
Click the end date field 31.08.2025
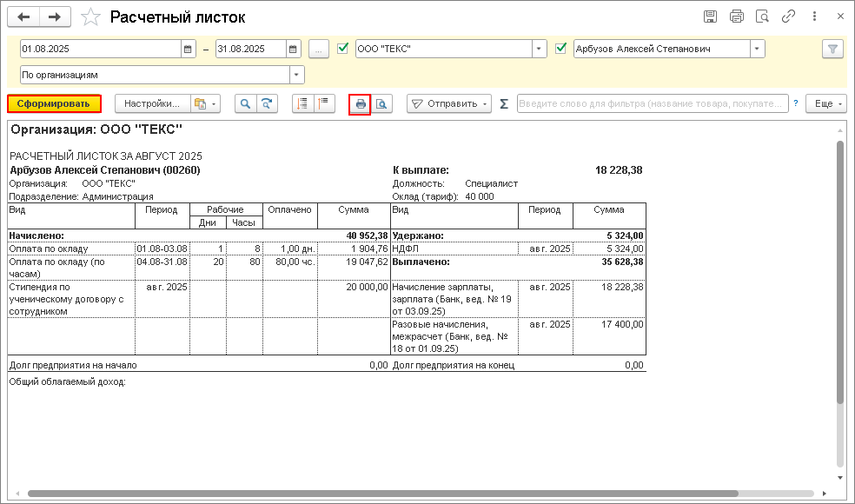point(251,49)
